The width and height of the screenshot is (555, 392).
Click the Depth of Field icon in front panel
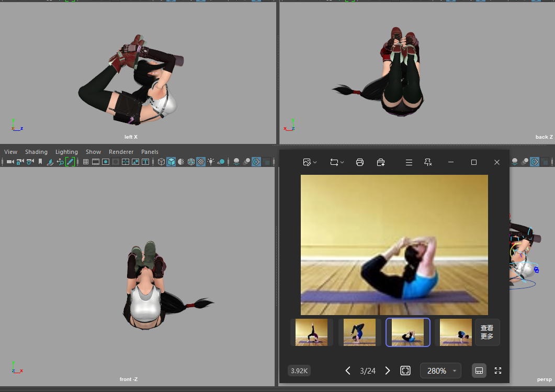pyautogui.click(x=267, y=162)
